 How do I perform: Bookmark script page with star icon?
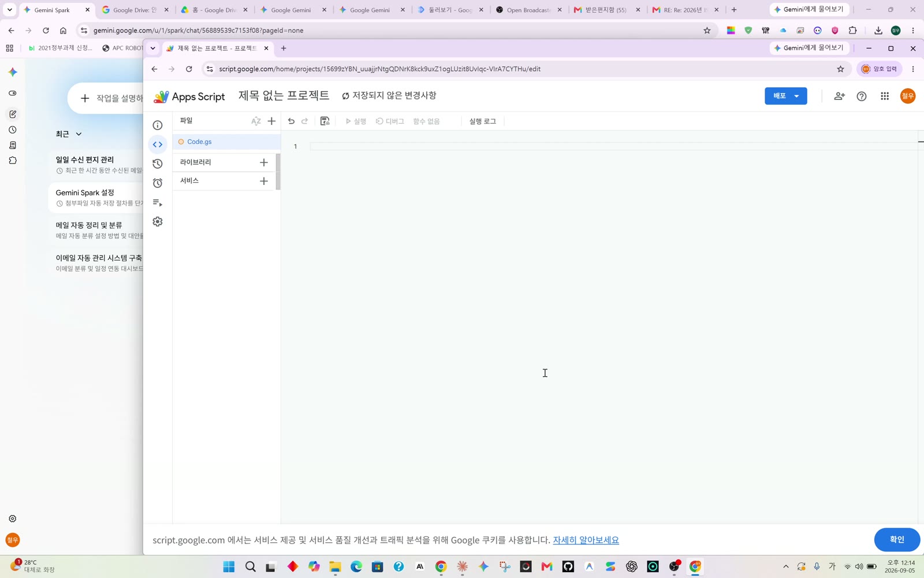click(840, 69)
